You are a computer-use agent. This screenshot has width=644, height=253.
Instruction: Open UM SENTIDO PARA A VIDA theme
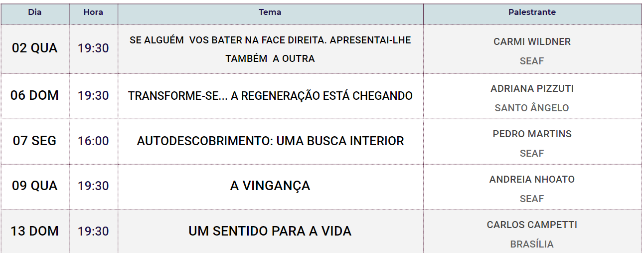coord(270,231)
